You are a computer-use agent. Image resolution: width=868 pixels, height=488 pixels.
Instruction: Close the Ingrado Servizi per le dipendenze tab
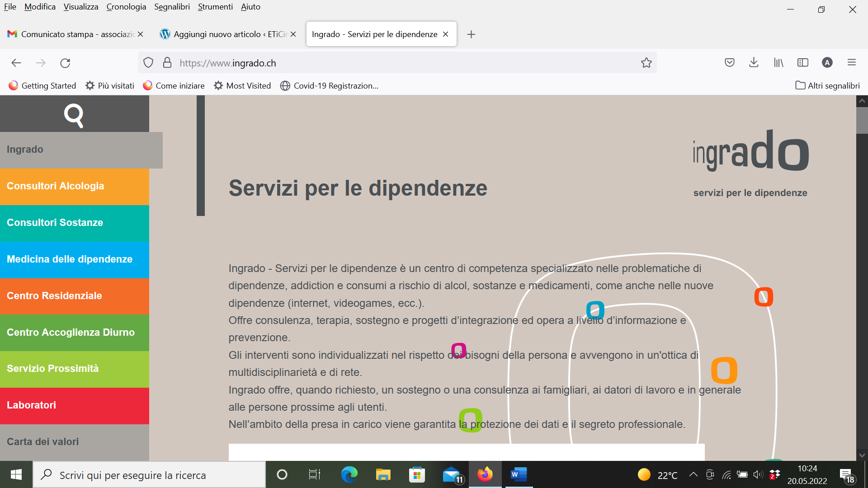(x=445, y=34)
